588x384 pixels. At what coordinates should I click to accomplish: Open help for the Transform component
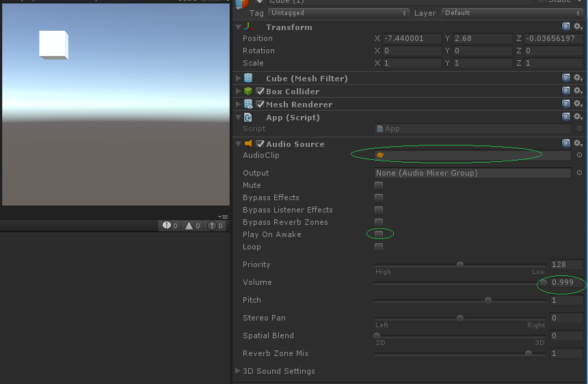(x=565, y=27)
